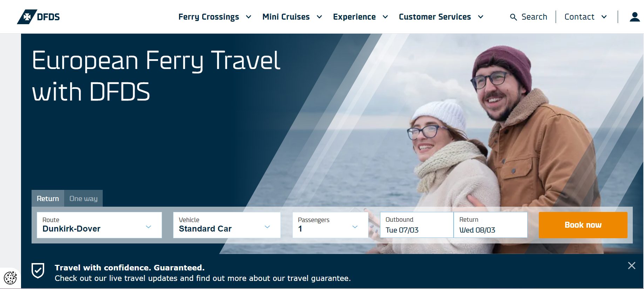644x289 pixels.
Task: Choose the Outbound date Tue 07/03
Action: click(417, 225)
